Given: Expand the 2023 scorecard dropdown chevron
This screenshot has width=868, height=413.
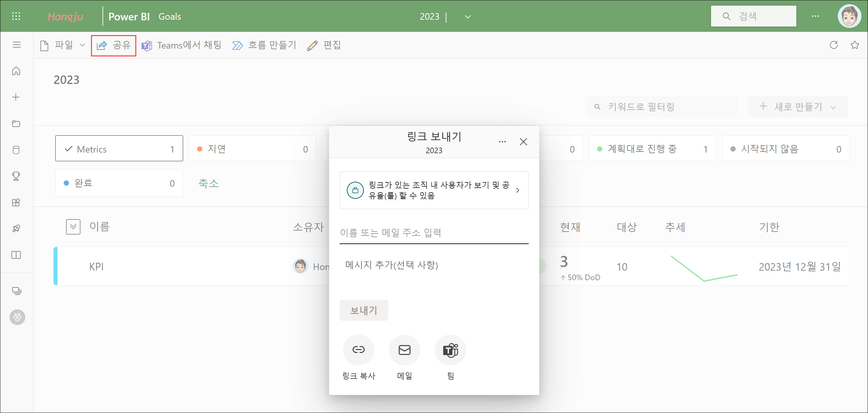Looking at the screenshot, I should [x=468, y=16].
